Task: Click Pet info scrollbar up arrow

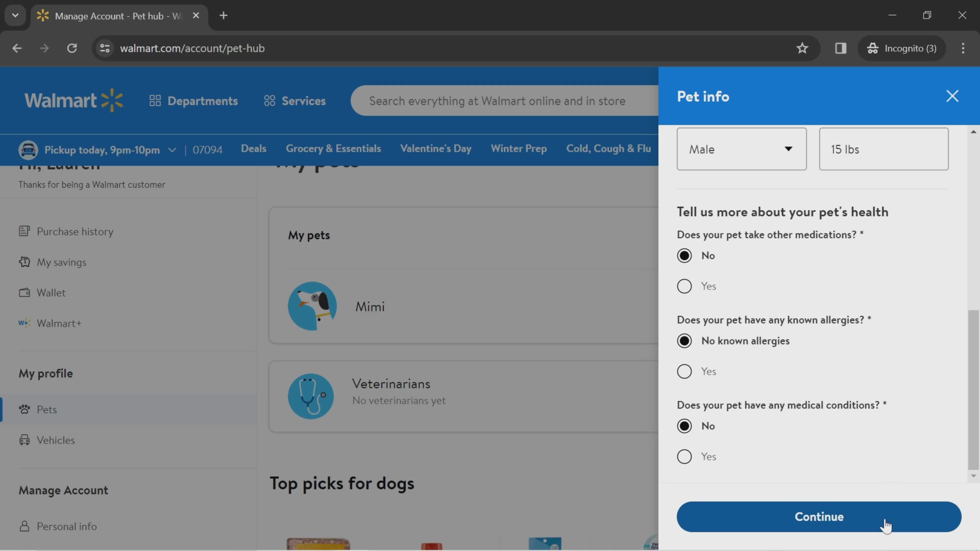Action: (973, 132)
